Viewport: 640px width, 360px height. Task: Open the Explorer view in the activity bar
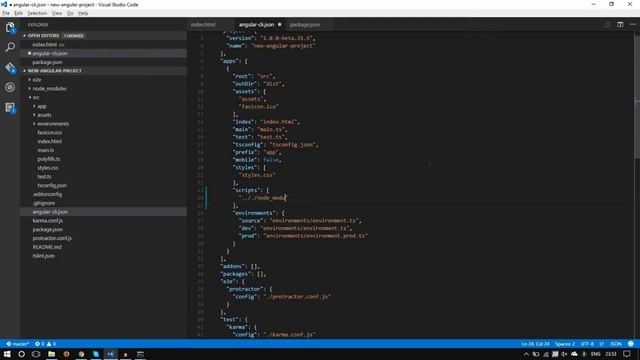(10, 27)
